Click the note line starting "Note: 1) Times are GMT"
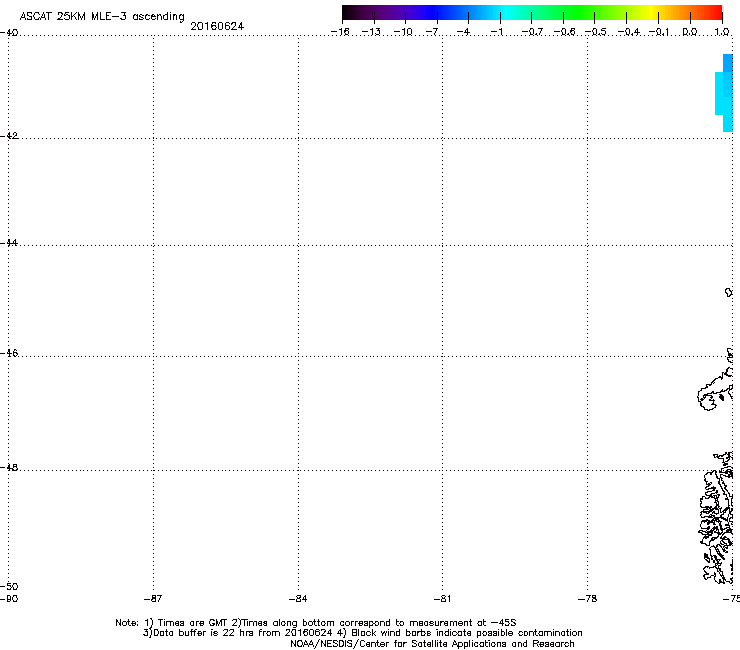The image size is (740, 650). (316, 623)
